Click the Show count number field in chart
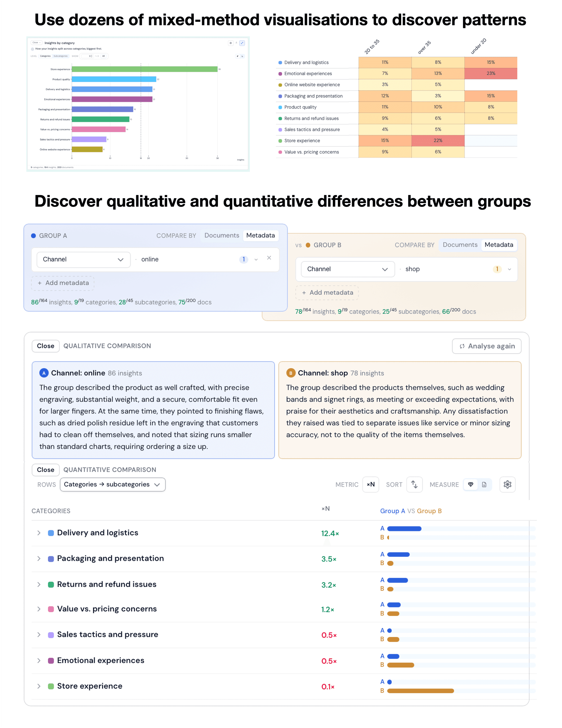 tap(88, 56)
